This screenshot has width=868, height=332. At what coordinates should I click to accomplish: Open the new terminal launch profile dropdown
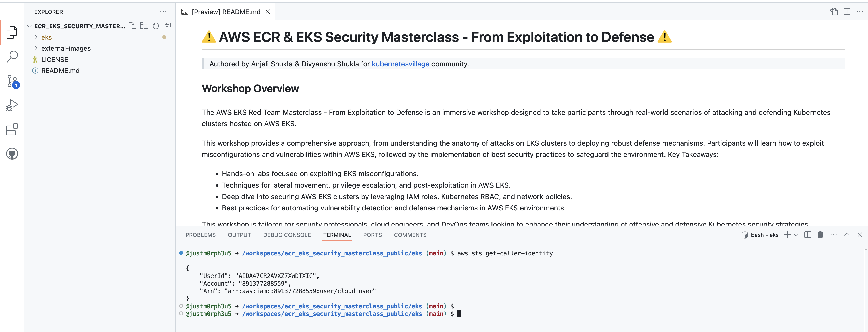click(x=796, y=235)
